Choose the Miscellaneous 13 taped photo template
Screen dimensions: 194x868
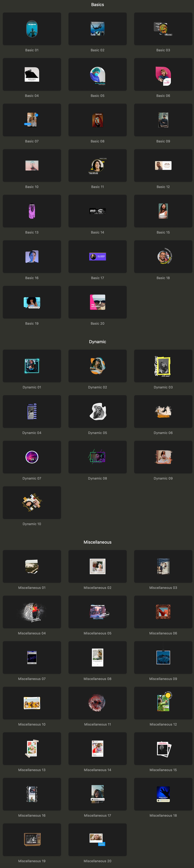(32, 748)
